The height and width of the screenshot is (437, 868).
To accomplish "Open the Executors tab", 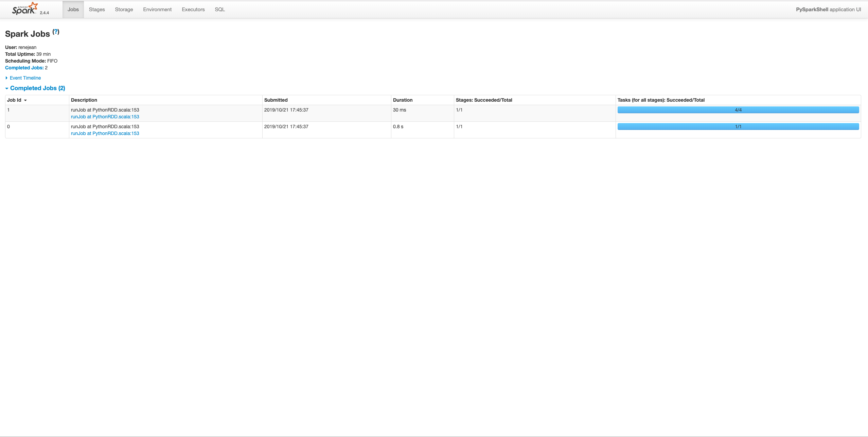I will tap(193, 10).
